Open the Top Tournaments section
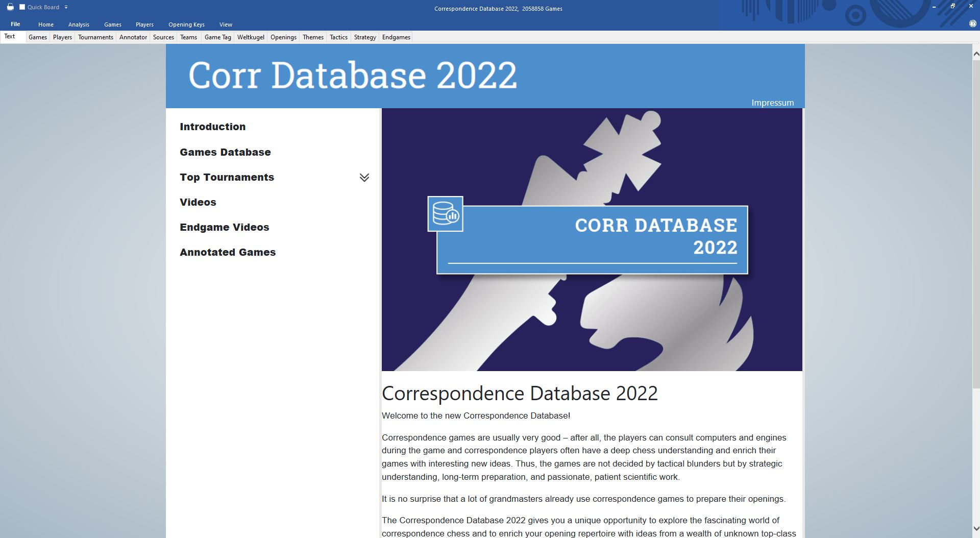The image size is (980, 538). point(227,177)
